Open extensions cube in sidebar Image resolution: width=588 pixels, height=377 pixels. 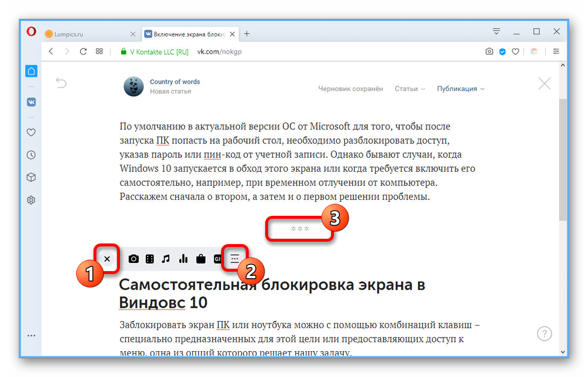(x=32, y=177)
